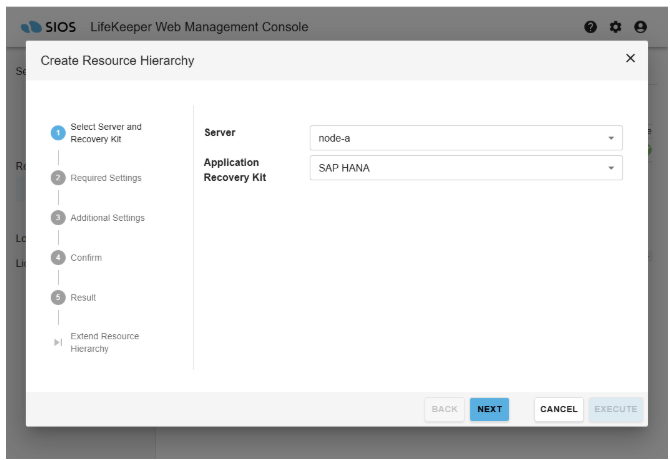Click the step 4 circle icon
670x460 pixels.
58,258
